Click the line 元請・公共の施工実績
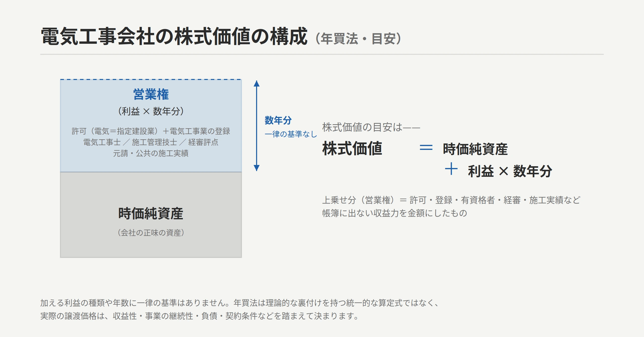This screenshot has width=644, height=337. [151, 153]
